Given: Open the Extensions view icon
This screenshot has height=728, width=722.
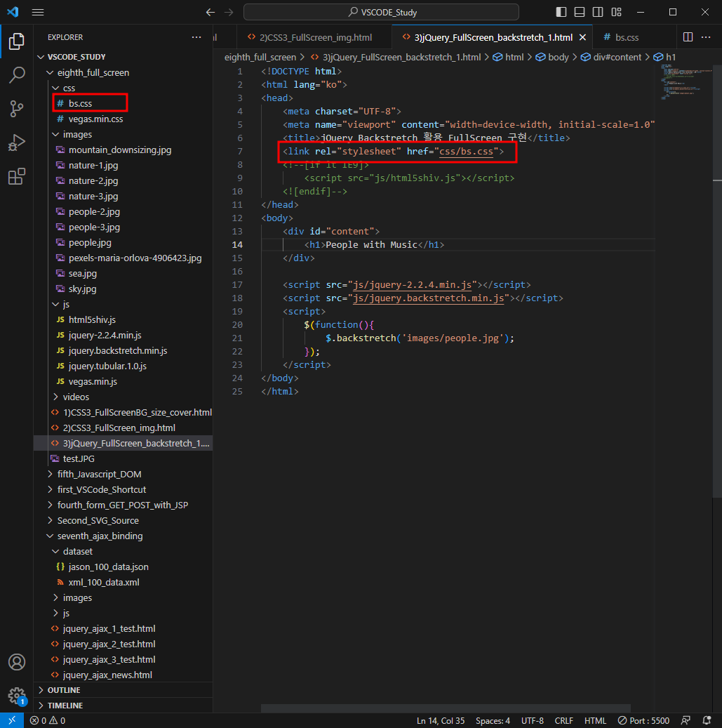Looking at the screenshot, I should 17,176.
